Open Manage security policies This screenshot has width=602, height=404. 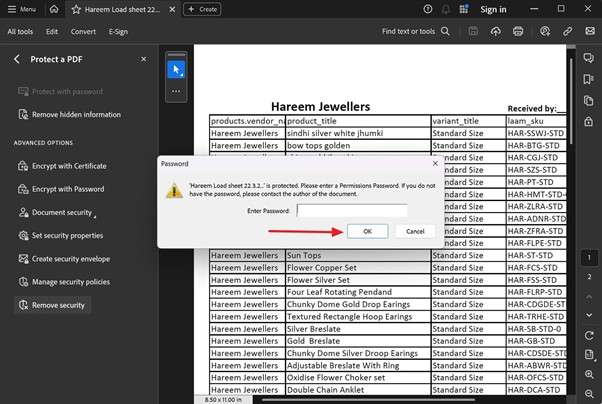tap(64, 282)
